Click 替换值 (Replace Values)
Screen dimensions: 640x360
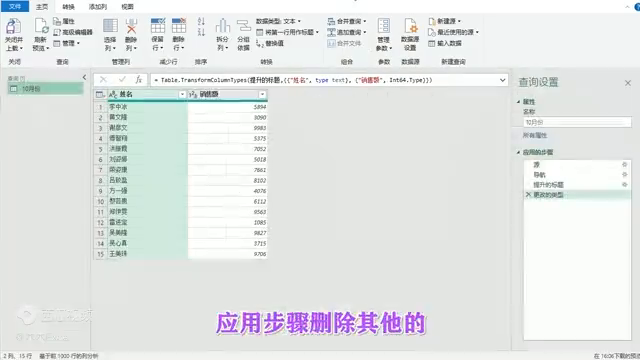[270, 43]
